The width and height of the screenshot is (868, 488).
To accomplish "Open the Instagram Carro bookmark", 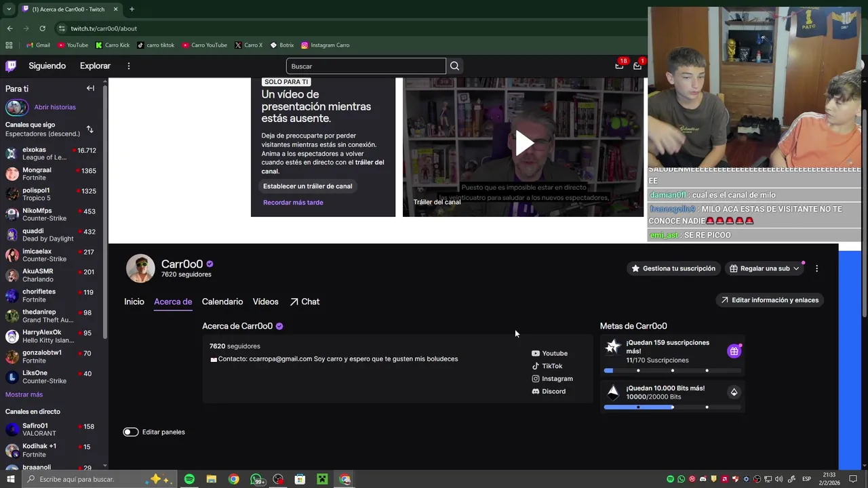I will click(x=325, y=45).
